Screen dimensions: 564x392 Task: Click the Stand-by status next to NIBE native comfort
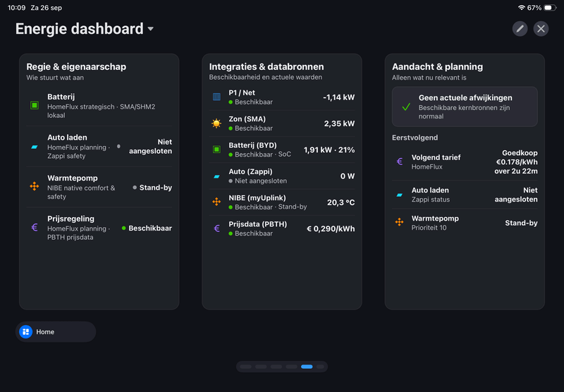(156, 188)
